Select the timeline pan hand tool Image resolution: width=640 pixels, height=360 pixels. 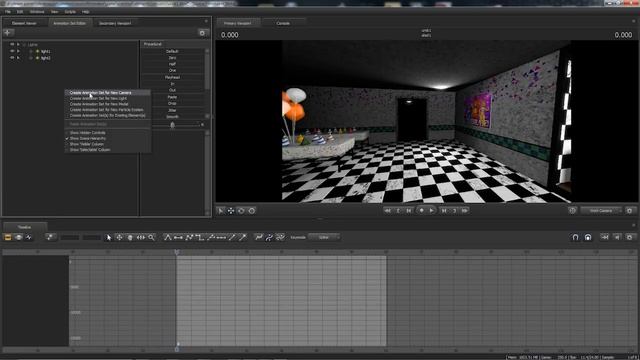(130, 237)
